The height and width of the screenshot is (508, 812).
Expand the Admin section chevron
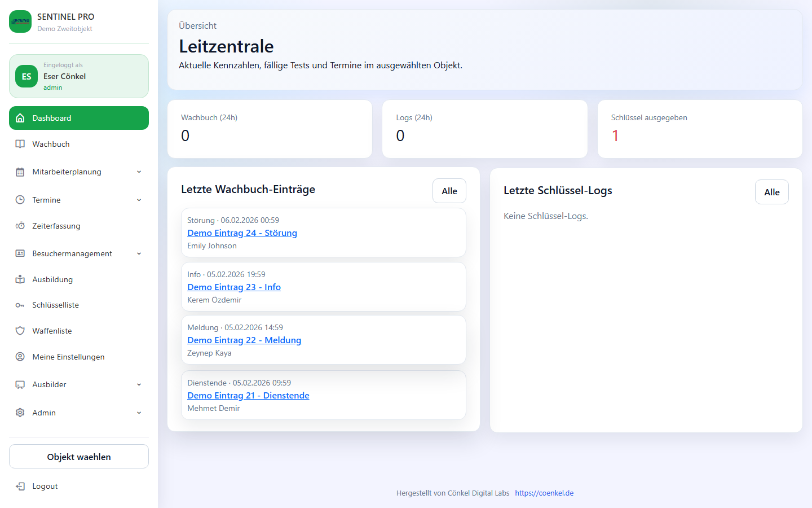[x=139, y=413]
